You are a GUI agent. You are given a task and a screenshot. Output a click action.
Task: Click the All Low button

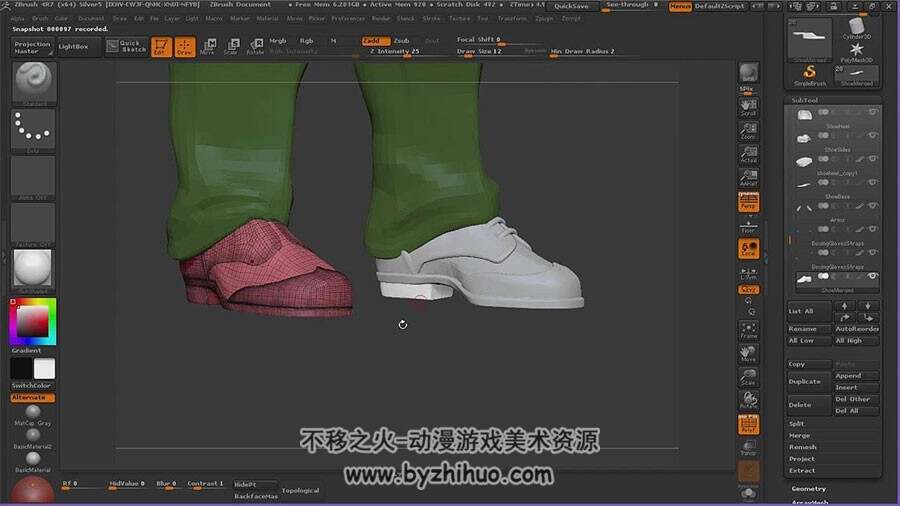pos(809,341)
